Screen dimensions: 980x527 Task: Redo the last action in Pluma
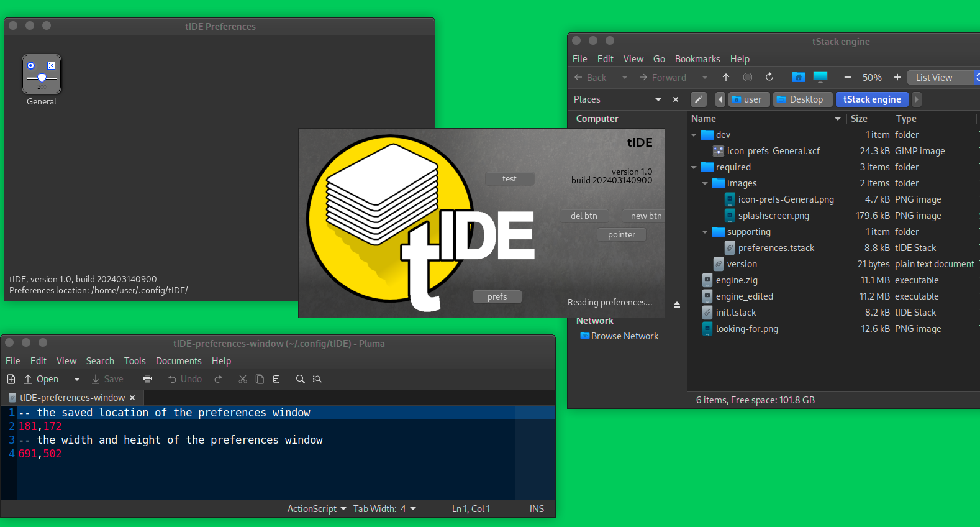pos(218,379)
